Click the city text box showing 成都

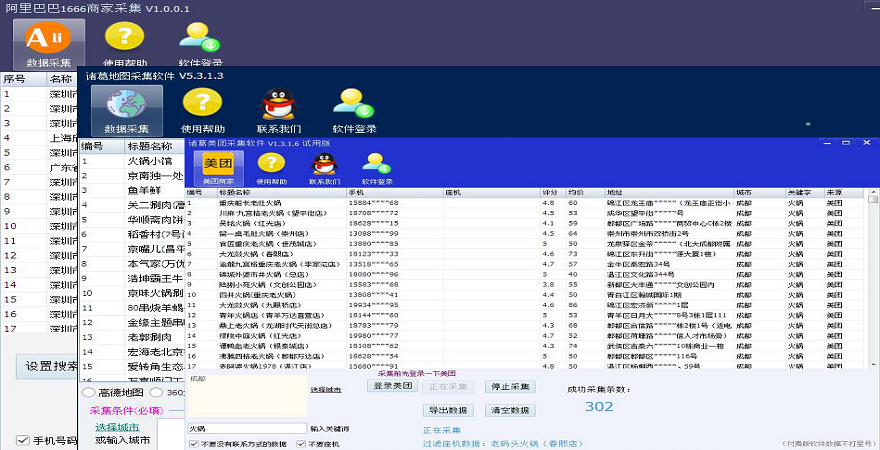[248, 396]
